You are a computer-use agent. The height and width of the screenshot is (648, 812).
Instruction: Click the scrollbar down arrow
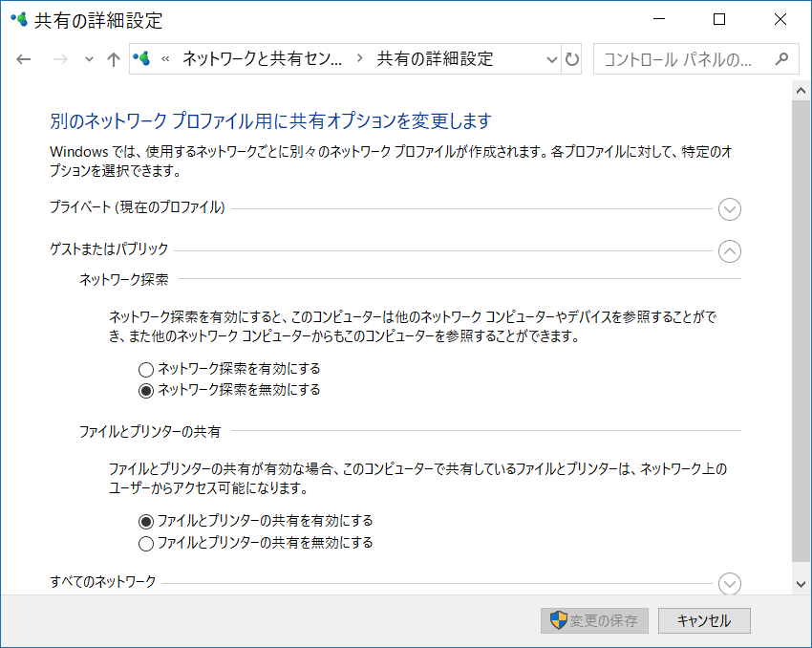point(801,584)
